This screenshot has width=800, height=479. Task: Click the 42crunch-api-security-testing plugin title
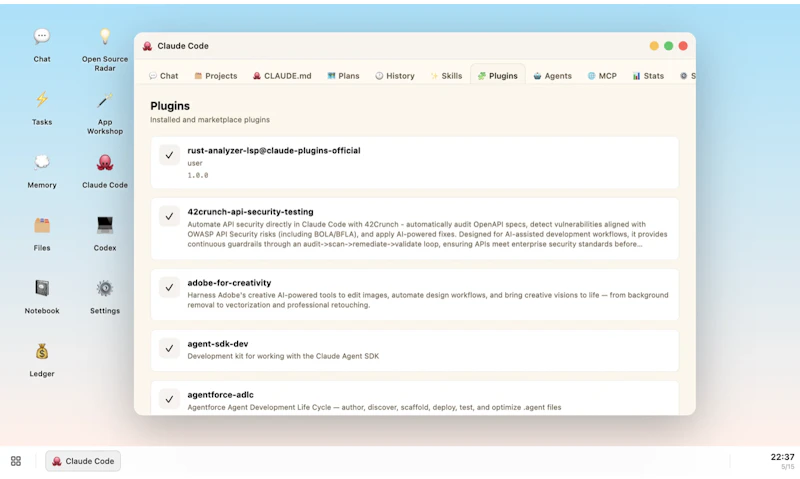tap(251, 212)
